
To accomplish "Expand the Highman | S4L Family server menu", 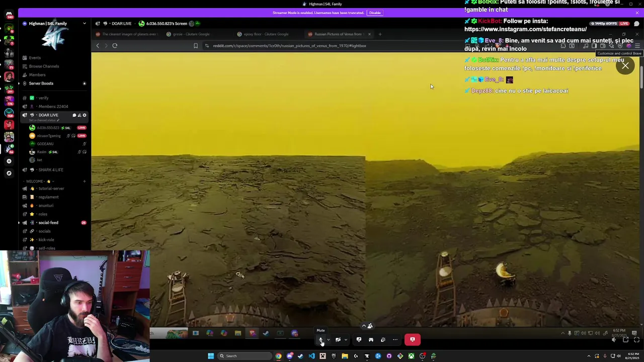I will (x=84, y=24).
